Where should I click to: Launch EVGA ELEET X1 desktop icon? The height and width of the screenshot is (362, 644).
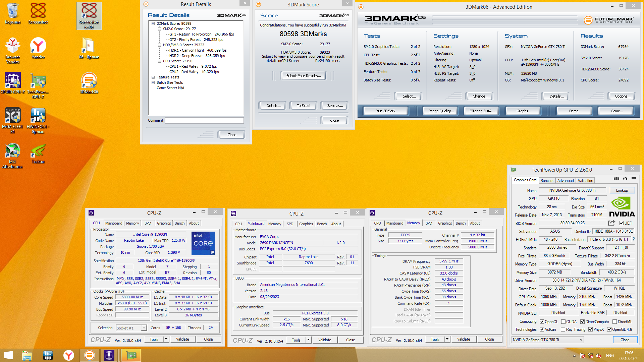coord(13,121)
